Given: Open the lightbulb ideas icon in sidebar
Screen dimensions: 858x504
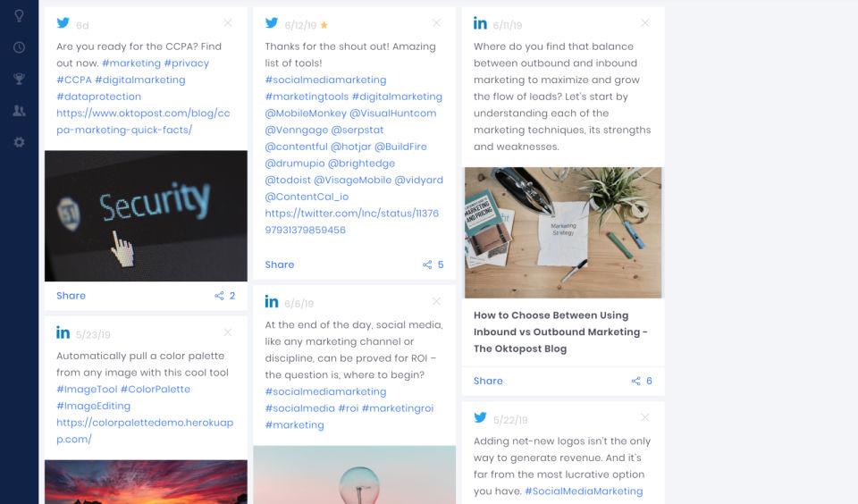Looking at the screenshot, I should coord(19,15).
